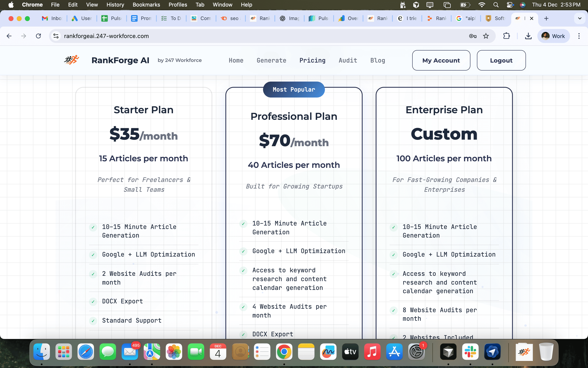The width and height of the screenshot is (588, 368).
Task: Click the My Account button
Action: 441,60
